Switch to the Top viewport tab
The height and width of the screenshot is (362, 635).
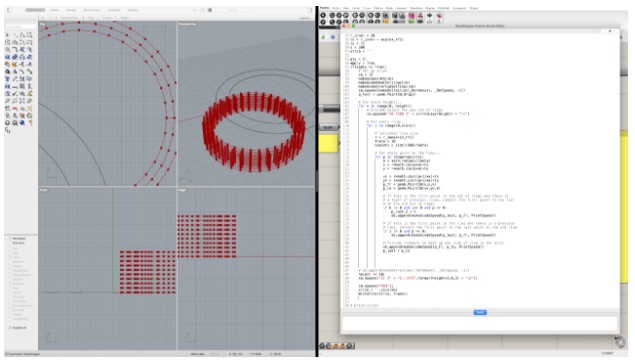(x=91, y=18)
